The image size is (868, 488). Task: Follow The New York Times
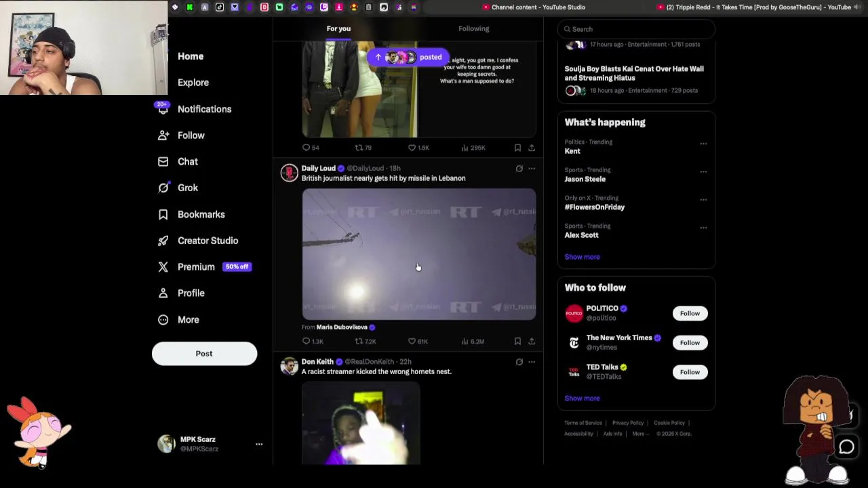(690, 342)
